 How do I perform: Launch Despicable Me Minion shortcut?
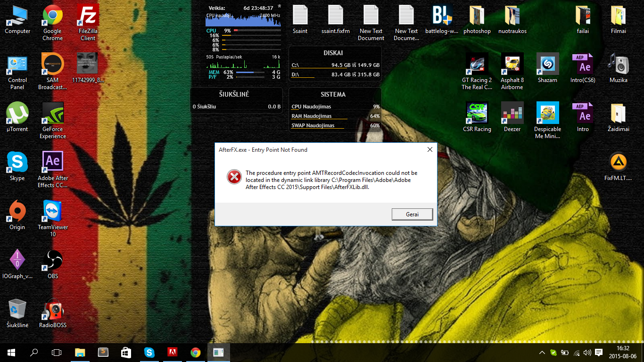pos(547,121)
